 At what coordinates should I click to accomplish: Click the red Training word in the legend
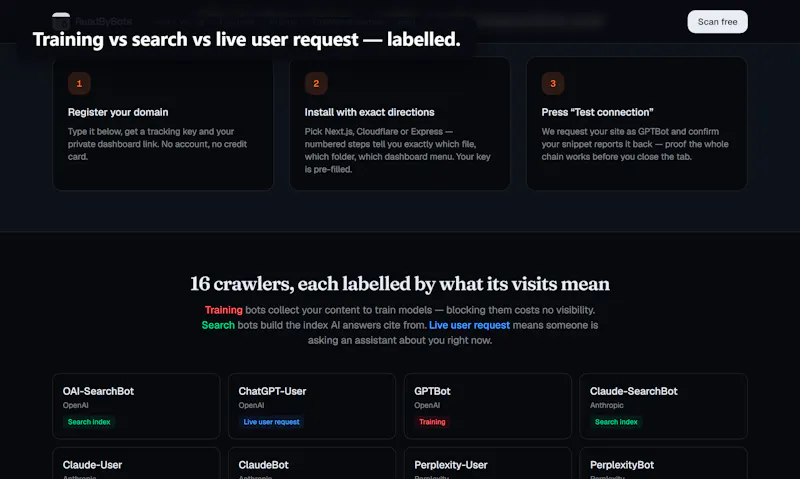[x=223, y=310]
